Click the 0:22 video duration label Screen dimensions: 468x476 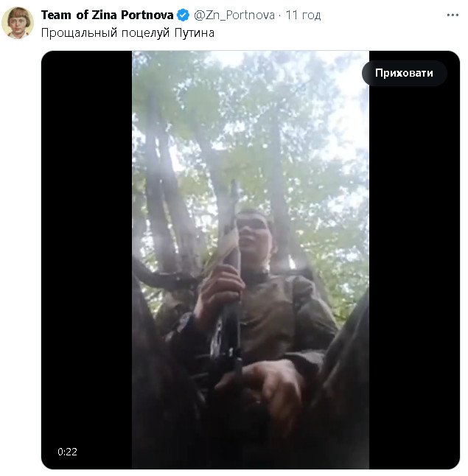pos(67,452)
